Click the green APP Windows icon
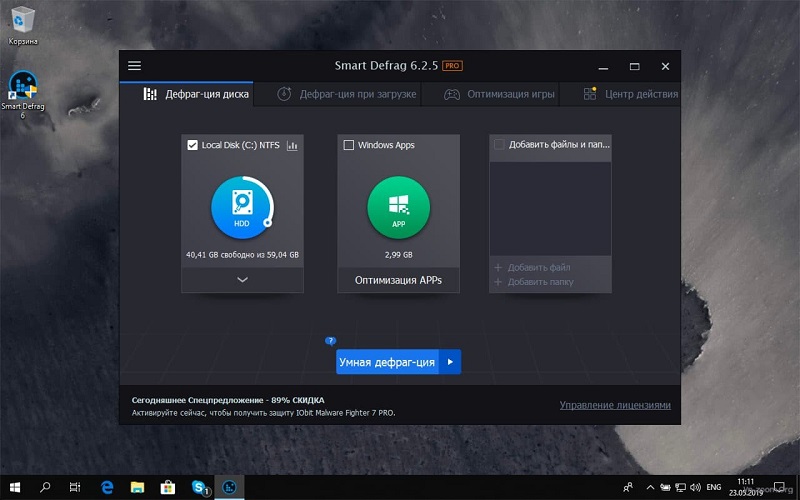Viewport: 800px width, 500px height. coord(398,207)
